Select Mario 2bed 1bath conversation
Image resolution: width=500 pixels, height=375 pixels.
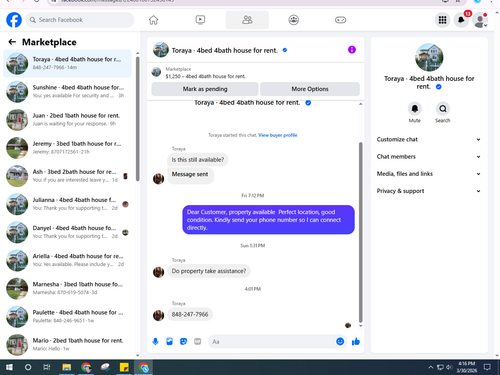[x=67, y=345]
